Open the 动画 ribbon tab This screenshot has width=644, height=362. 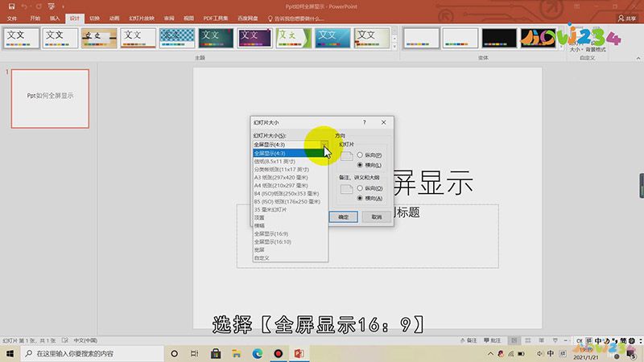(114, 19)
